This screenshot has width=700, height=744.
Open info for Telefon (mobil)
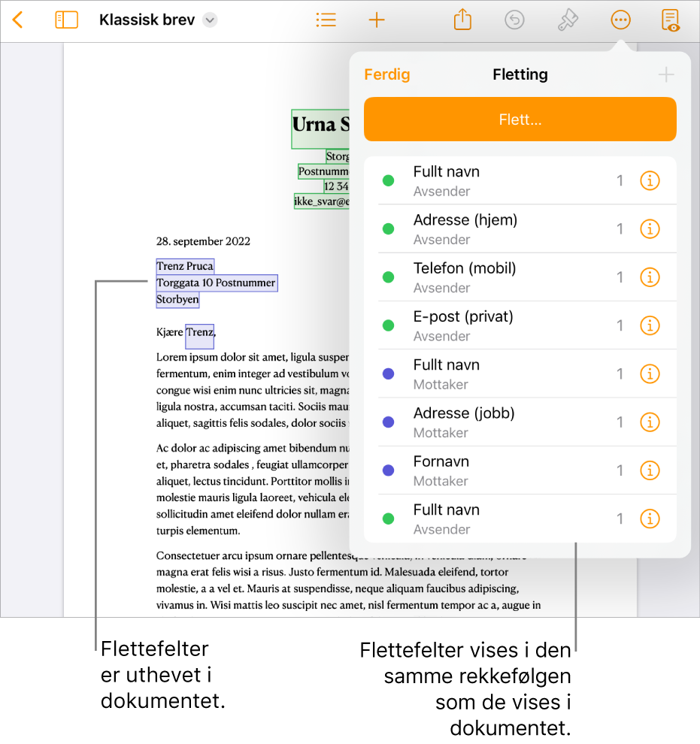[650, 277]
